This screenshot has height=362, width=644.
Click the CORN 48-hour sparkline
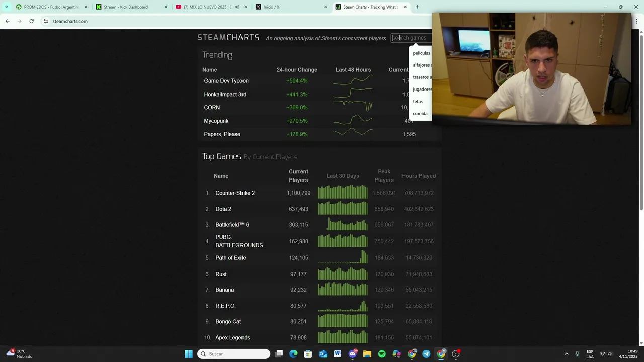(x=353, y=107)
